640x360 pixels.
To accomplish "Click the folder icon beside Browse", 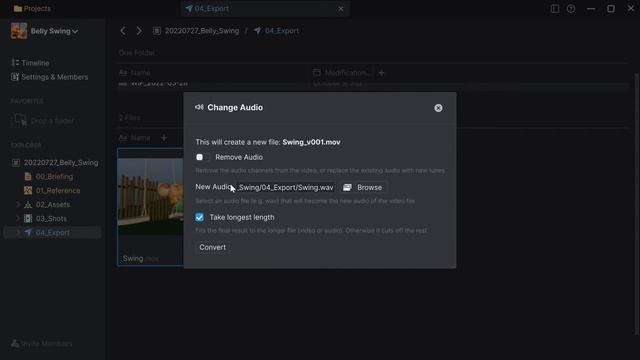I will [x=347, y=187].
